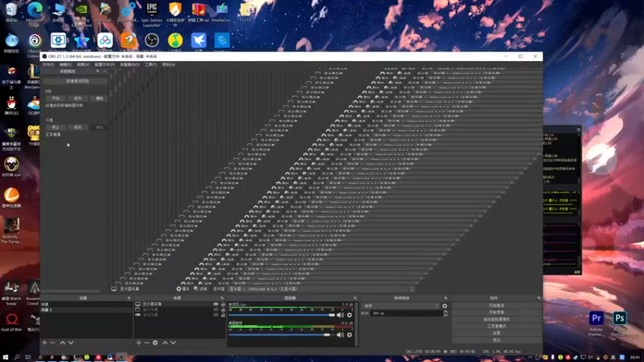The height and width of the screenshot is (362, 644).
Task: Open the Microsoft Edge desktop icon
Action: [x=35, y=11]
